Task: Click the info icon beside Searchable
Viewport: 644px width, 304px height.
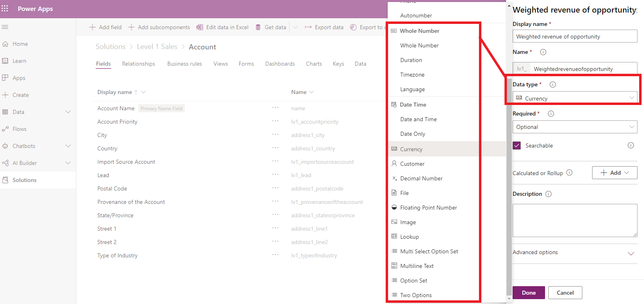Action: pyautogui.click(x=631, y=146)
